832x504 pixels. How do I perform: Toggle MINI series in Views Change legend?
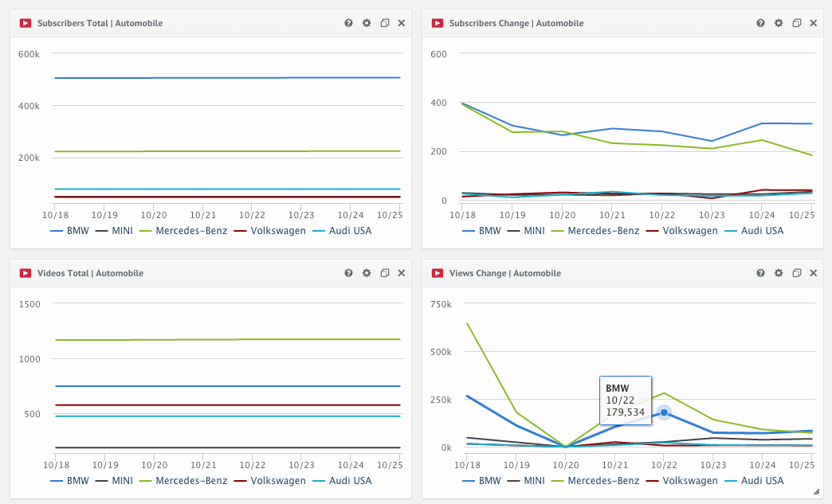tap(526, 481)
